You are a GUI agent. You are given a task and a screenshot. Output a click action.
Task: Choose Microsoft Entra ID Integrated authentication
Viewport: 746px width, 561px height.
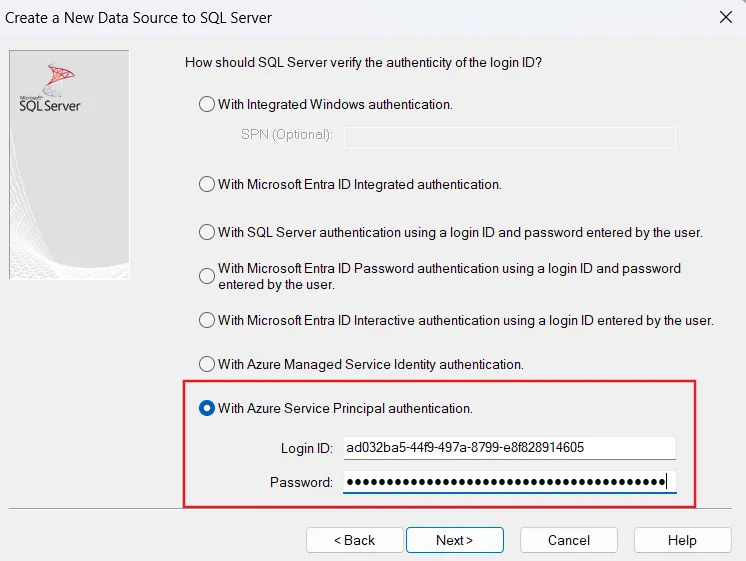[x=207, y=184]
